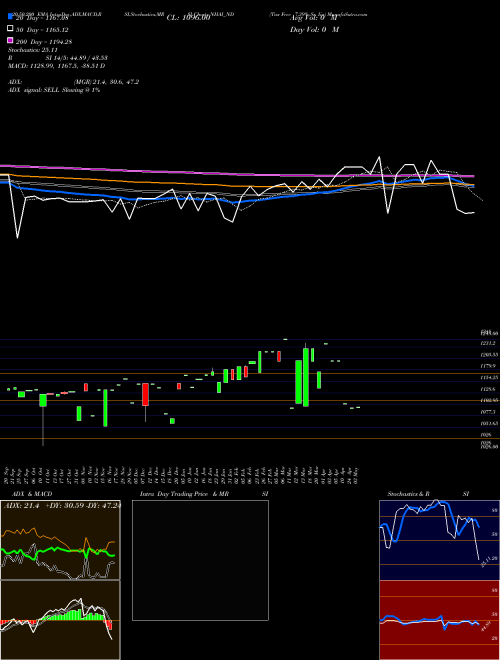Image resolution: width=500 pixels, height=660 pixels.
Task: Open the red RSI chart panel
Action: tap(439, 620)
